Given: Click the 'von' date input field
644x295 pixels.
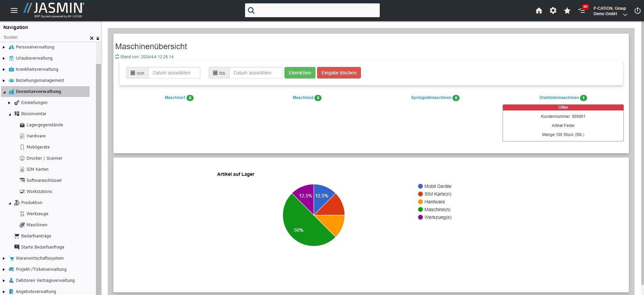Looking at the screenshot, I should [x=174, y=73].
